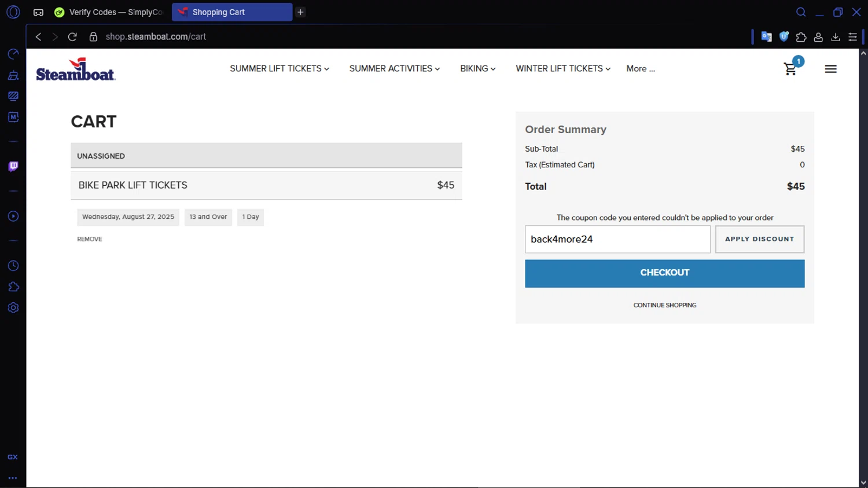The image size is (868, 488).
Task: Reload the page with refresh icon
Action: 72,36
